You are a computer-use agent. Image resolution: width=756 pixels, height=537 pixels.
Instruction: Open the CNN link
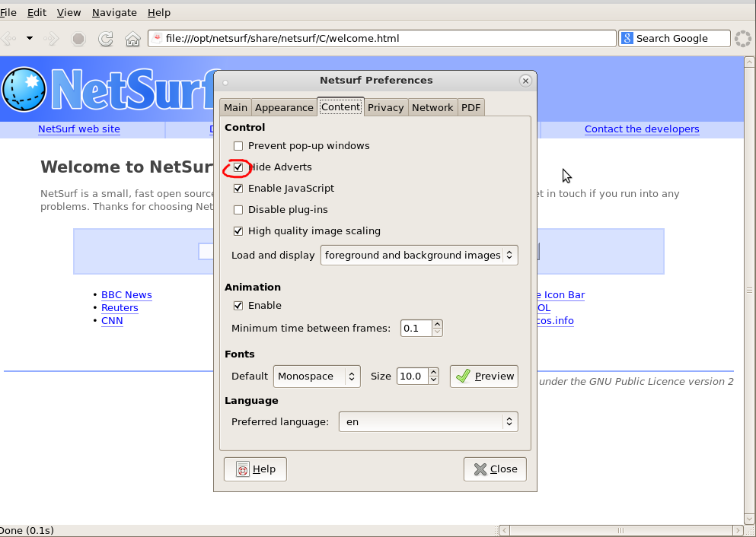coord(112,321)
